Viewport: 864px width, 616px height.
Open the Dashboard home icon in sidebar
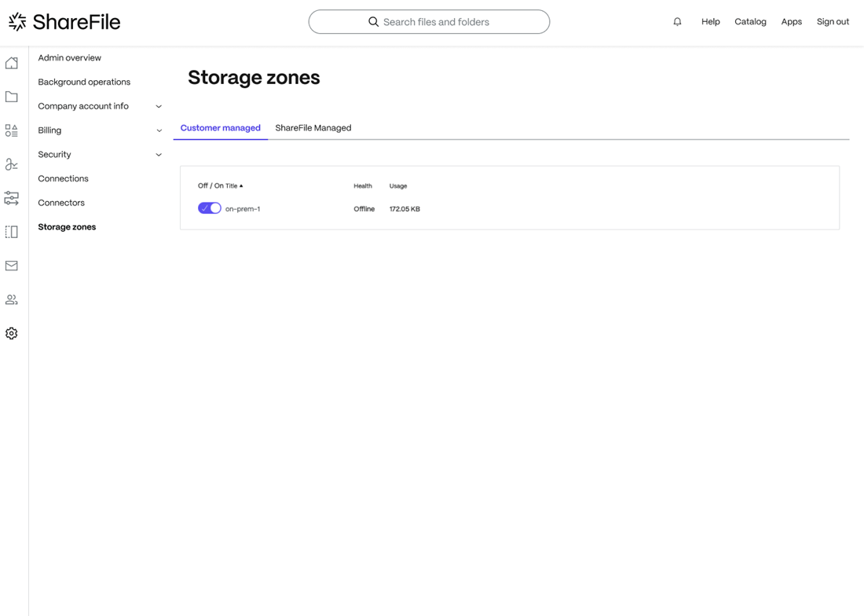pos(12,63)
